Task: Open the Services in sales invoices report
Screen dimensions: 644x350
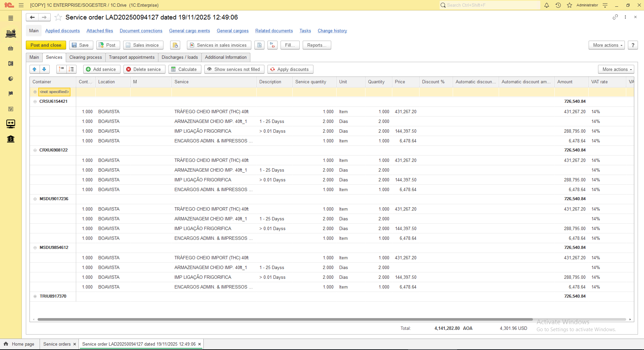Action: tap(219, 45)
